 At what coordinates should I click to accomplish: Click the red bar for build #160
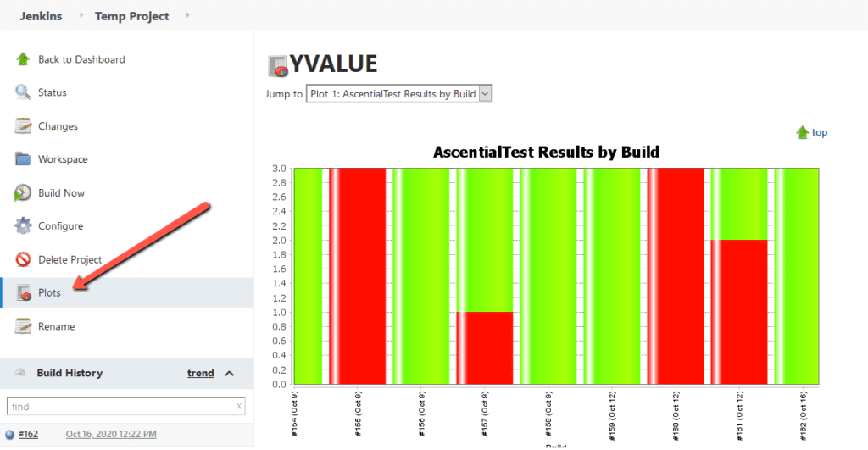[676, 275]
